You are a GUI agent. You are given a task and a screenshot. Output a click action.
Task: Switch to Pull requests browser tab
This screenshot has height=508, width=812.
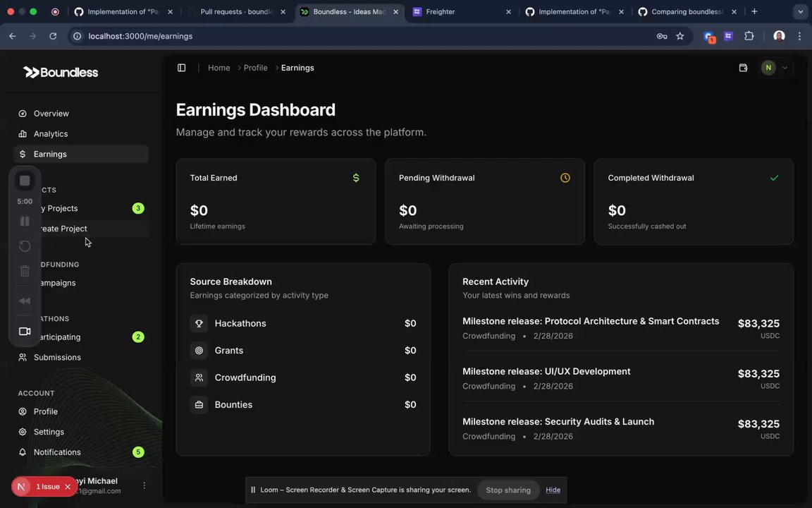[x=237, y=11]
